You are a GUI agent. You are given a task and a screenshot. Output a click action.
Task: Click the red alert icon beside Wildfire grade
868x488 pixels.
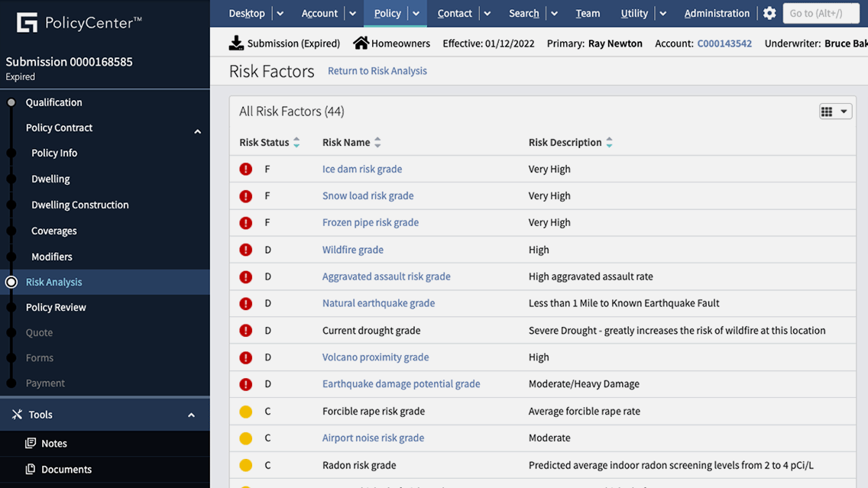245,249
